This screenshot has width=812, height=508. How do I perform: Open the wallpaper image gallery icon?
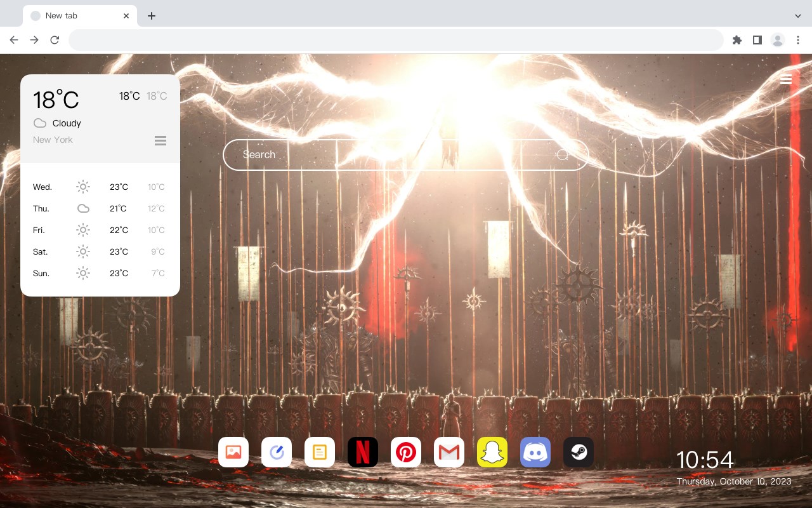pyautogui.click(x=233, y=452)
